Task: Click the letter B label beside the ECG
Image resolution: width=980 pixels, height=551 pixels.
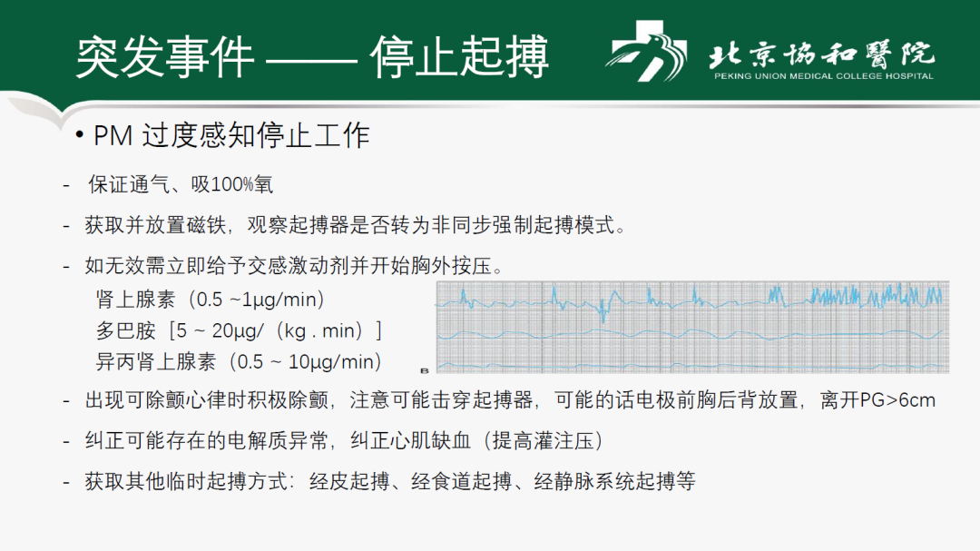Action: coord(425,370)
